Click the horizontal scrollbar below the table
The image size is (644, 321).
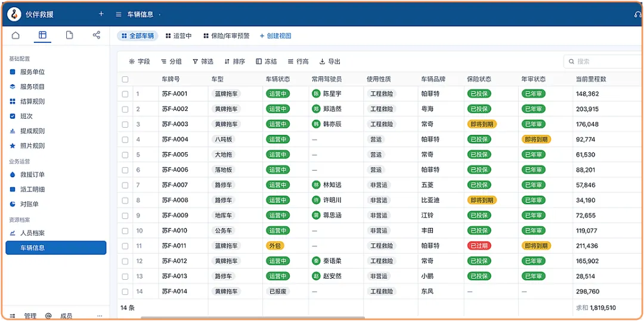pos(253,317)
